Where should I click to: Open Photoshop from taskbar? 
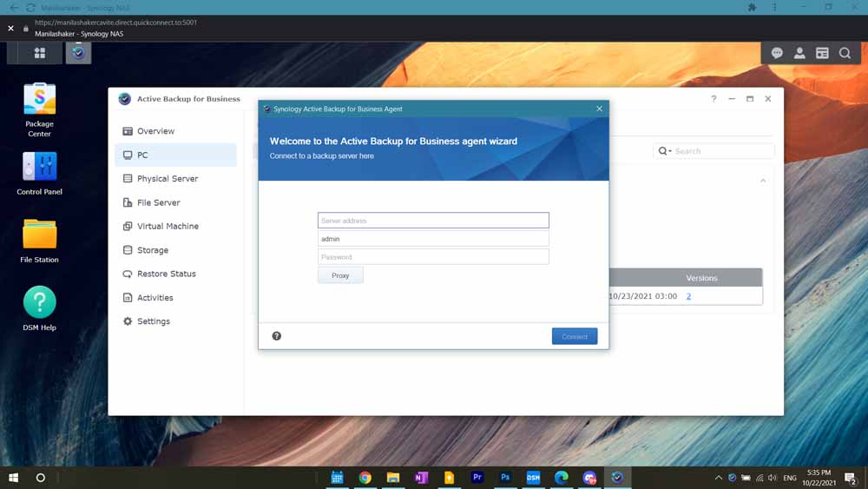505,478
